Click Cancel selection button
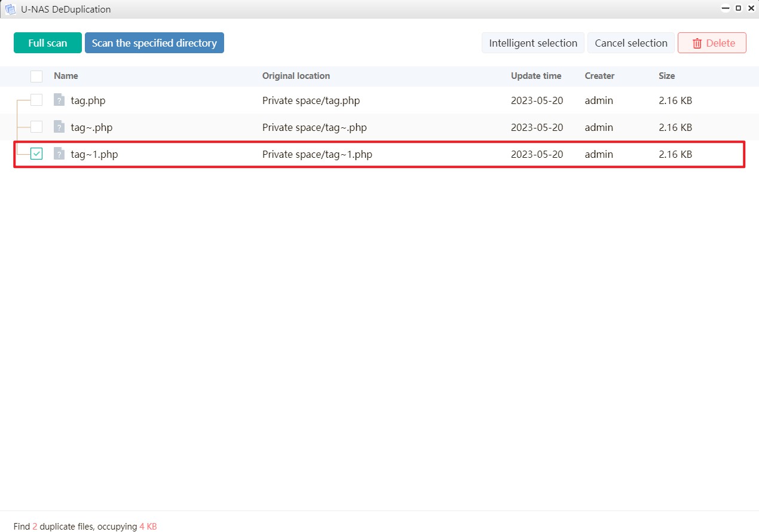Image resolution: width=759 pixels, height=532 pixels. coord(631,43)
